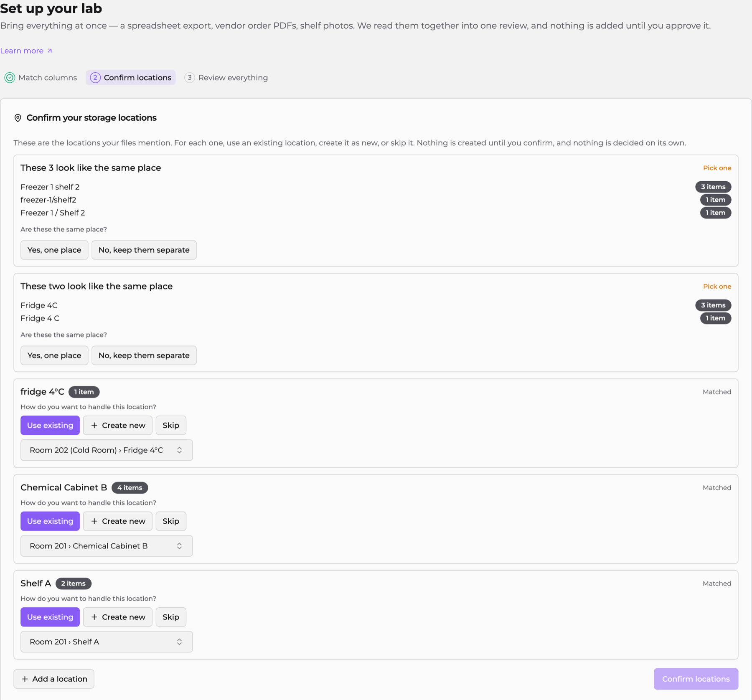Click the step 2 circle icon
752x700 pixels.
[95, 78]
